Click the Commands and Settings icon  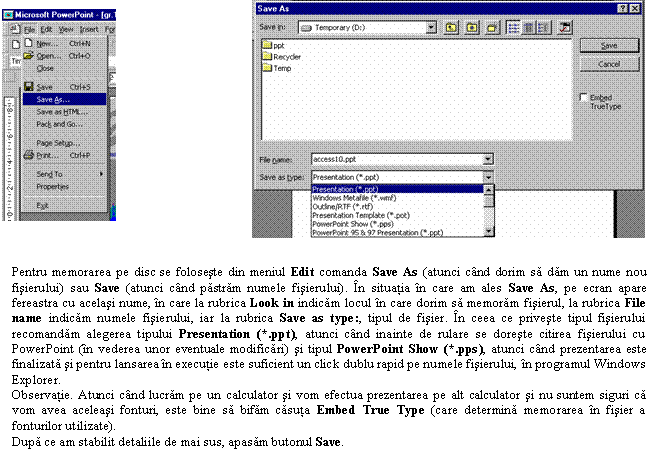point(564,27)
